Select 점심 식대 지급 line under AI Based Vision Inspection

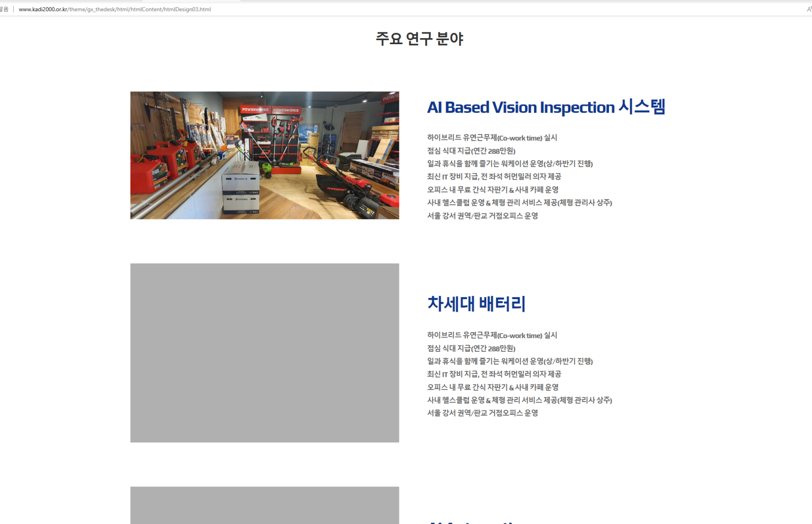(471, 151)
